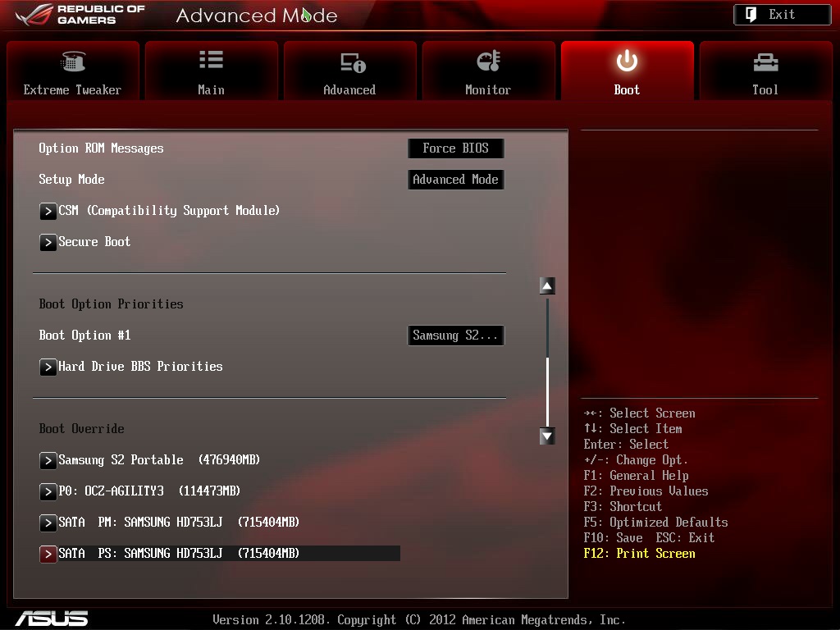Click F1: General Help hint
The height and width of the screenshot is (630, 840).
(x=636, y=476)
